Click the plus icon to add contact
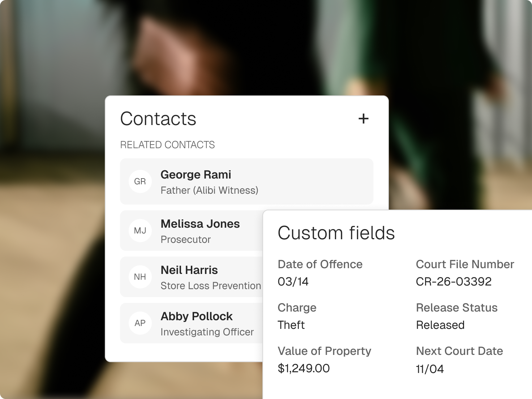The image size is (532, 399). pyautogui.click(x=364, y=119)
